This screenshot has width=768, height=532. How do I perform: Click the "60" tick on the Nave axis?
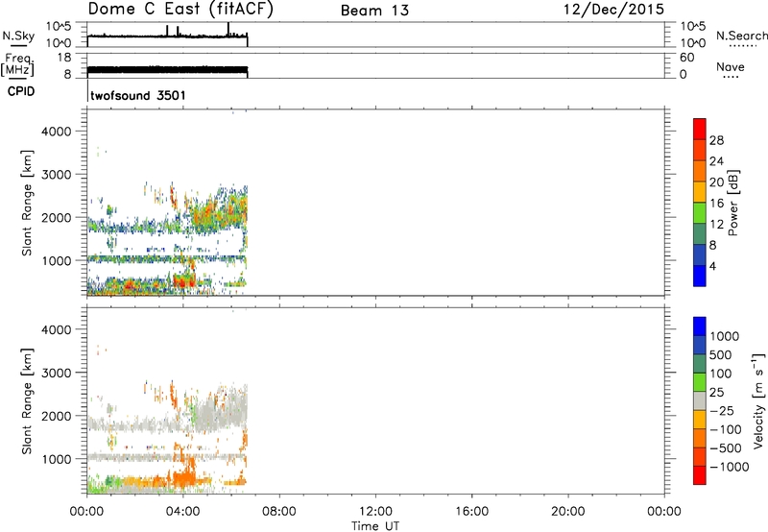click(x=686, y=58)
